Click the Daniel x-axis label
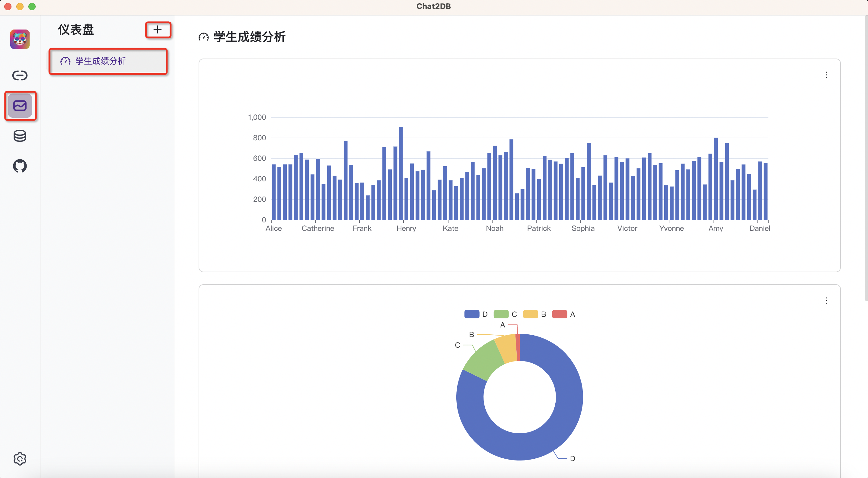This screenshot has width=868, height=478. [x=760, y=228]
